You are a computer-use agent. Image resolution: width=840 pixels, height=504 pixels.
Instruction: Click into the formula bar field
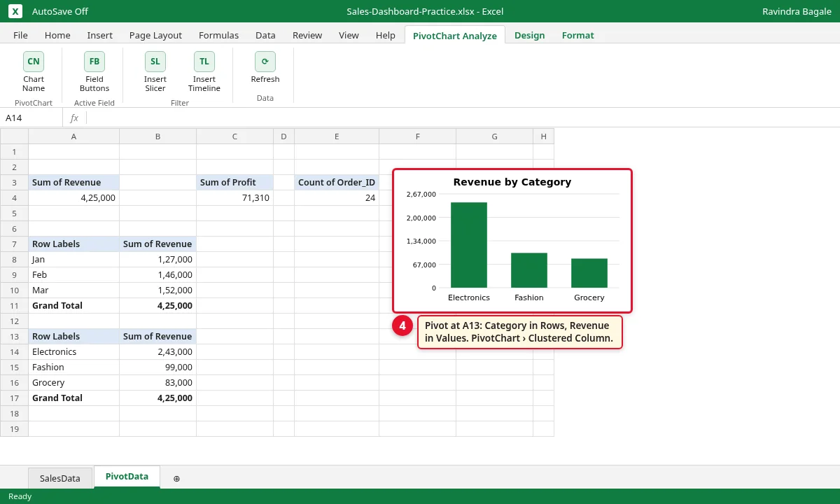pyautogui.click(x=462, y=118)
